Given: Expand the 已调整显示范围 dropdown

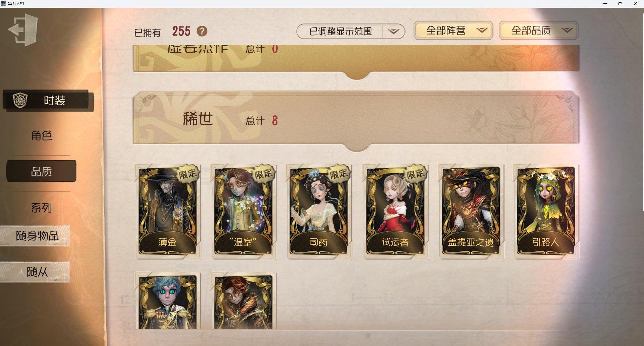Looking at the screenshot, I should click(x=351, y=32).
